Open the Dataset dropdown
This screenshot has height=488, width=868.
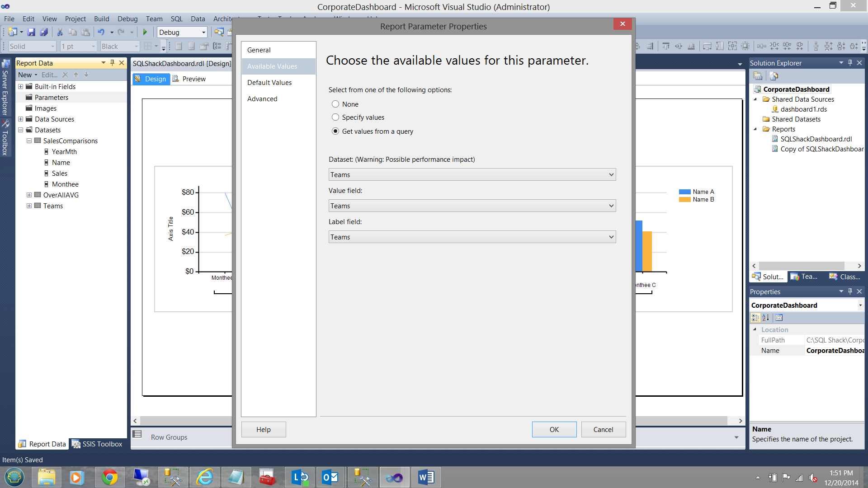tap(472, 175)
